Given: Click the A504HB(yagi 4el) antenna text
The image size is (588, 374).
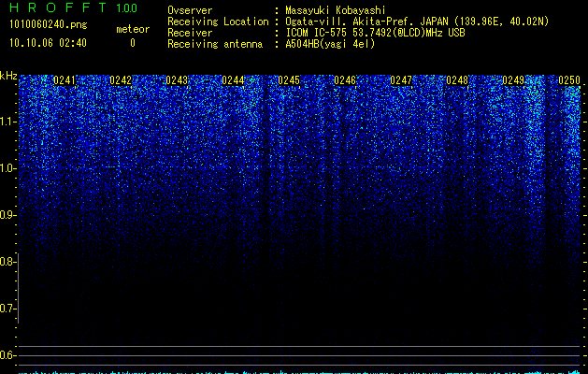Looking at the screenshot, I should (x=330, y=44).
